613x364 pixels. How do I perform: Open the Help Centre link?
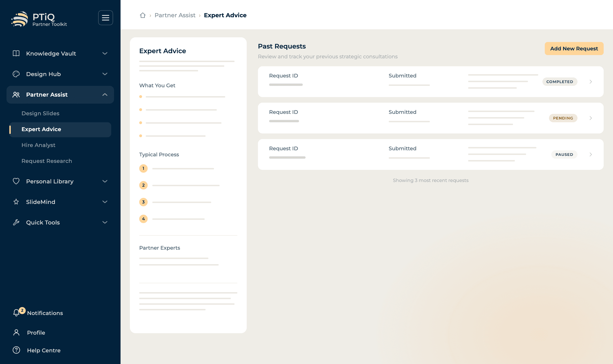click(x=44, y=350)
